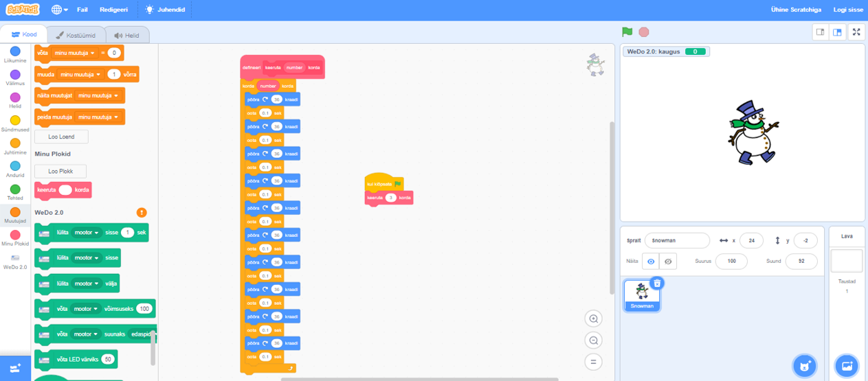This screenshot has width=868, height=381.
Task: Open Juhendid tutorials
Action: pos(164,10)
